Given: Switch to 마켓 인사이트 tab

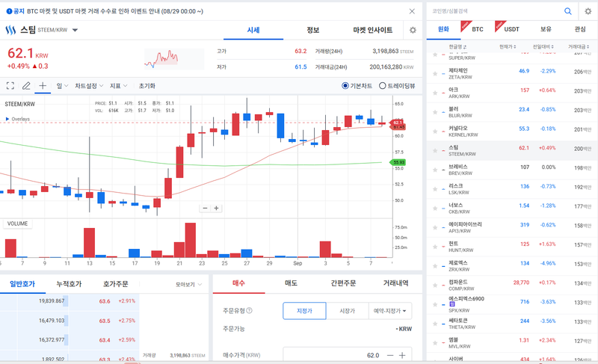Looking at the screenshot, I should (x=372, y=30).
